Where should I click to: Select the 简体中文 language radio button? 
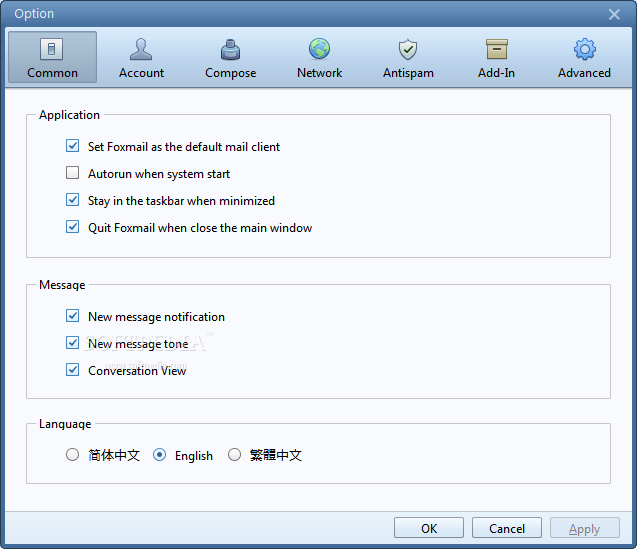[x=72, y=455]
